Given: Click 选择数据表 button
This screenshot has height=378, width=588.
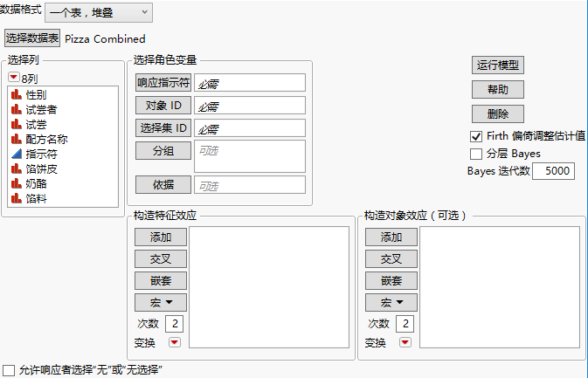Looking at the screenshot, I should click(x=32, y=38).
